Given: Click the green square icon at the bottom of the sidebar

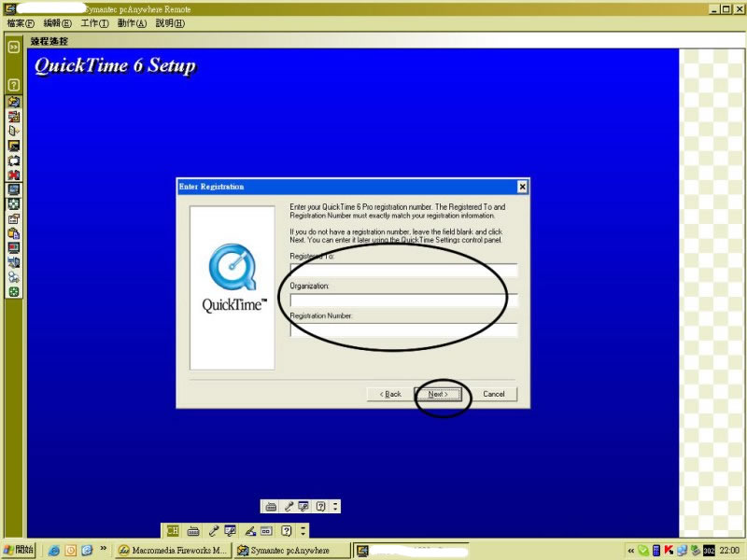Looking at the screenshot, I should point(14,292).
